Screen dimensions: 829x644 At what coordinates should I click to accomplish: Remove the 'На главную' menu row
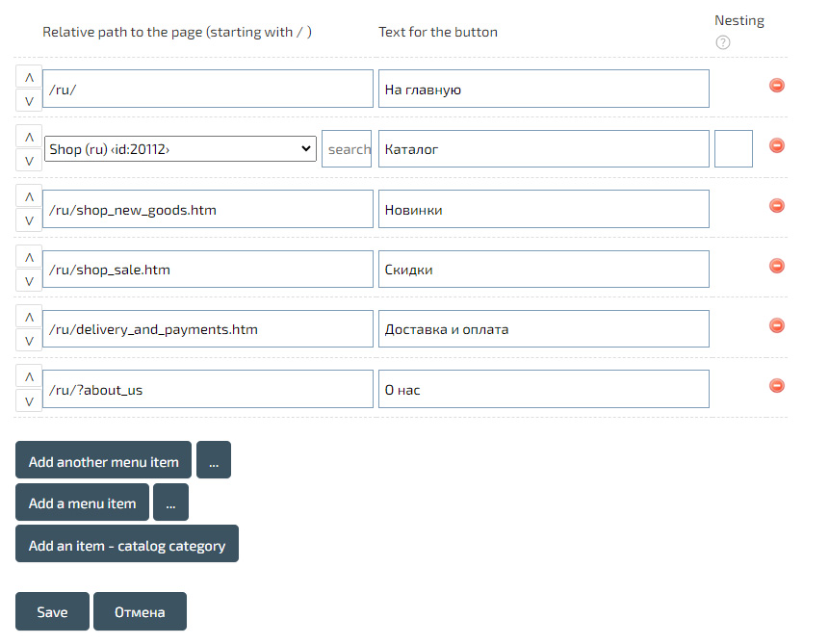[777, 86]
